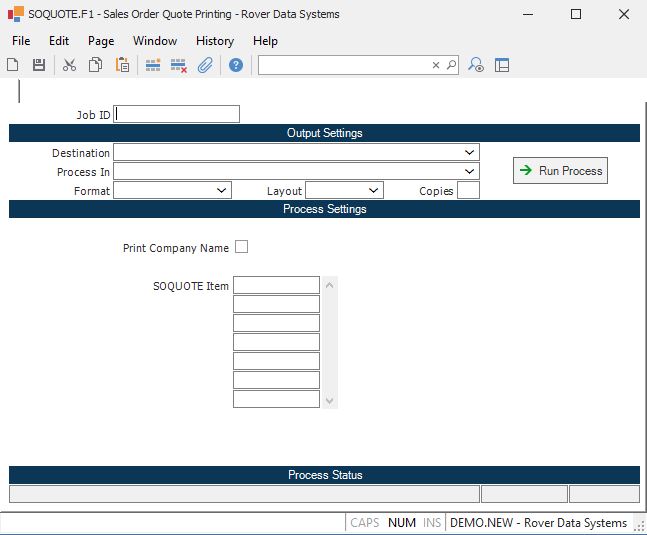Expand the Format combo box
The width and height of the screenshot is (647, 535).
[222, 190]
